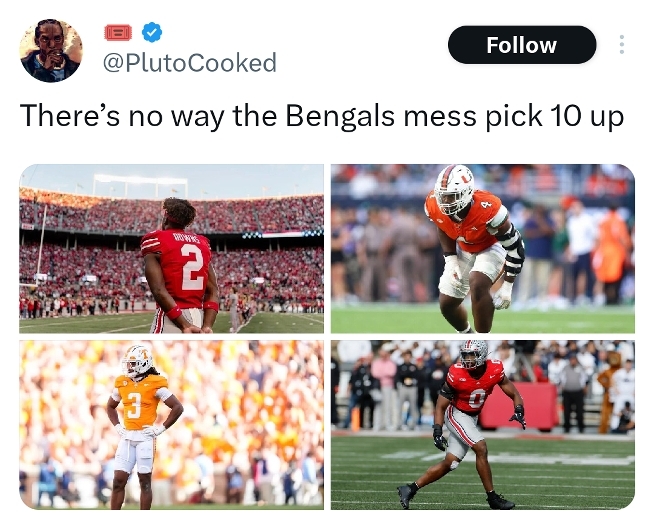This screenshot has width=654, height=529.
Task: Click the Tennessee player's white helmet
Action: pos(137,361)
